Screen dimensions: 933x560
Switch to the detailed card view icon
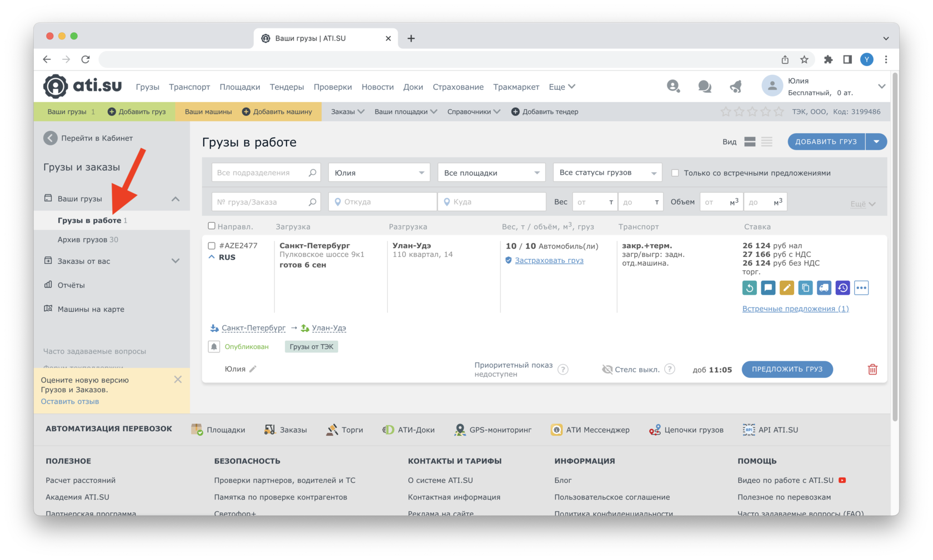coord(750,142)
